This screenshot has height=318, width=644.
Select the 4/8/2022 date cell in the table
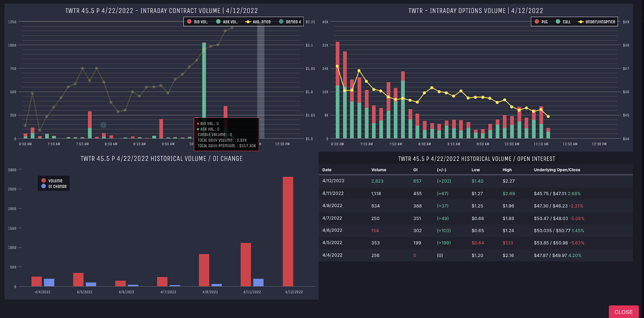coord(332,206)
